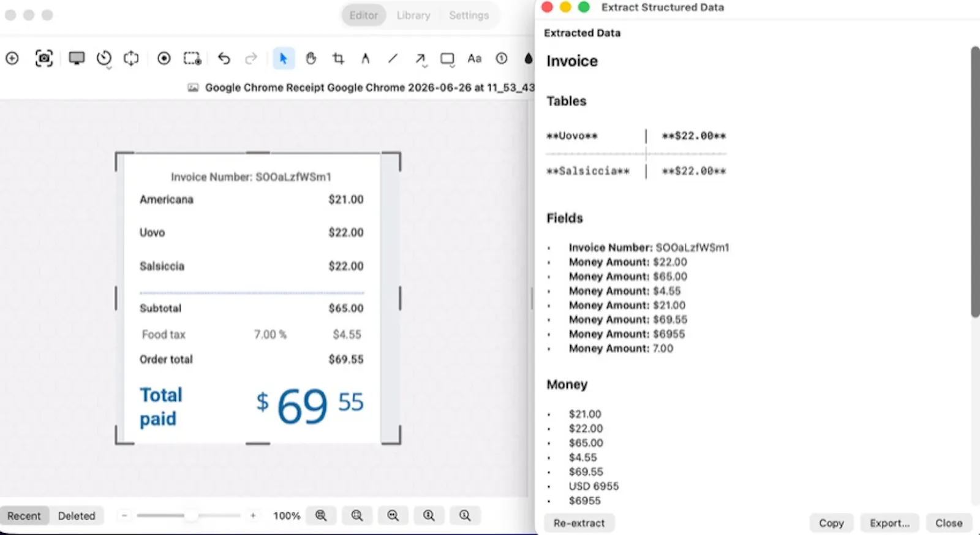980x535 pixels.
Task: Select the Recent tab
Action: 24,516
